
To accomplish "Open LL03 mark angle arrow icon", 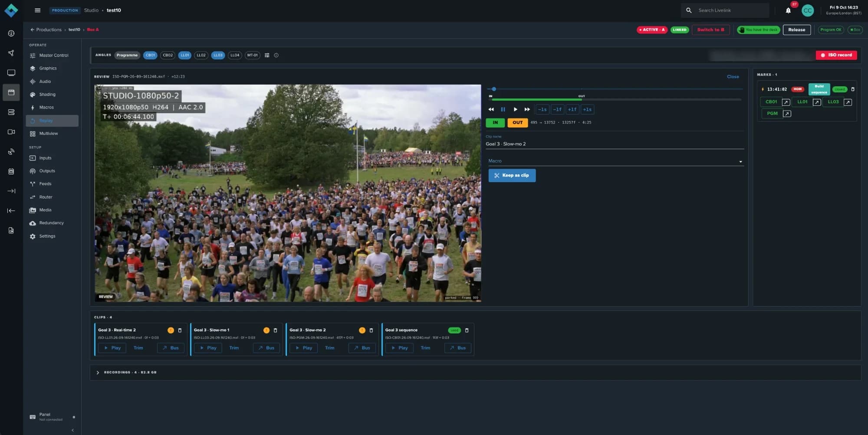I will pos(848,102).
